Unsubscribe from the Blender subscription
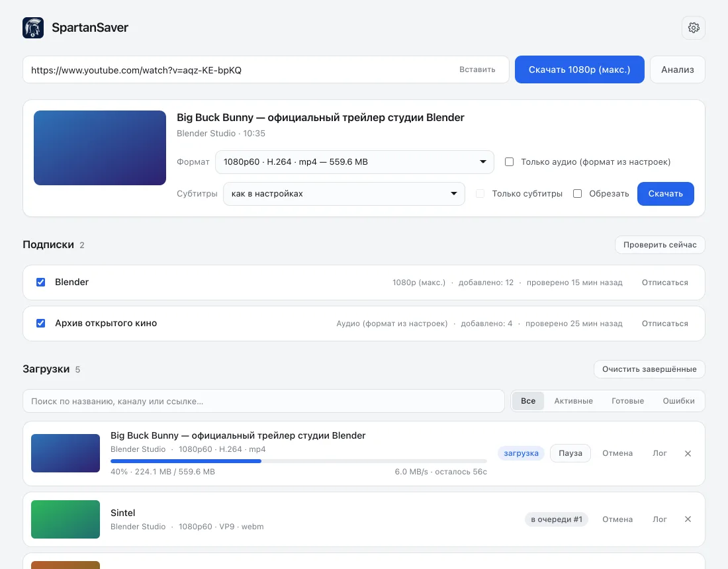 (x=665, y=283)
